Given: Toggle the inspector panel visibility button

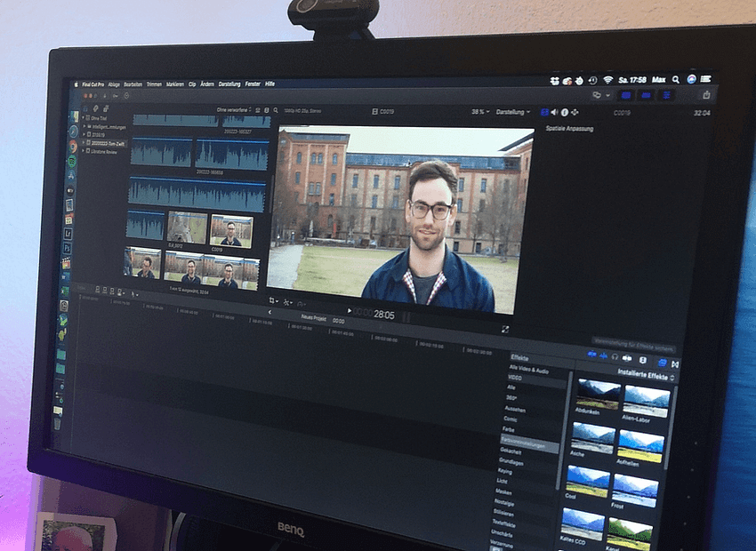Looking at the screenshot, I should tap(667, 95).
